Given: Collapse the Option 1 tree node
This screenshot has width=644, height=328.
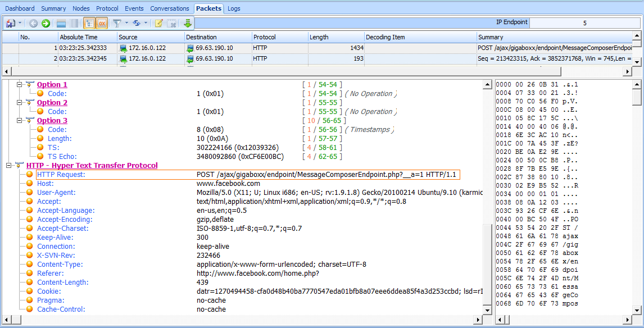Looking at the screenshot, I should click(x=19, y=85).
